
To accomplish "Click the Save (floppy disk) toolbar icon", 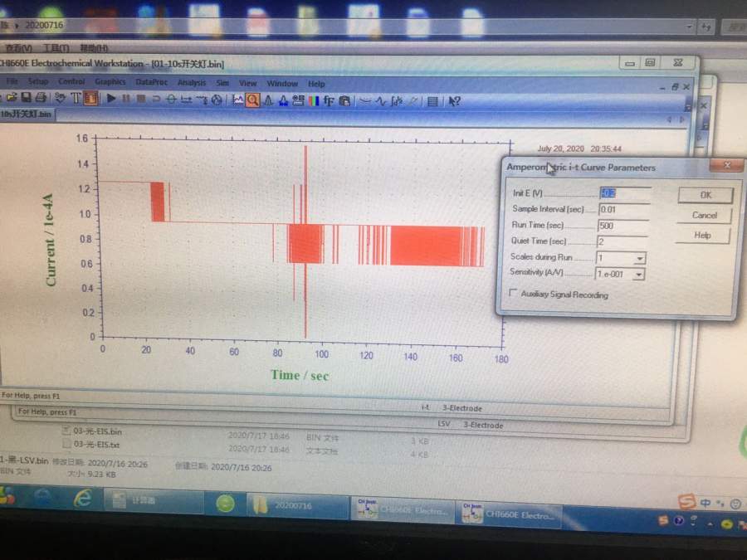I will coord(27,98).
